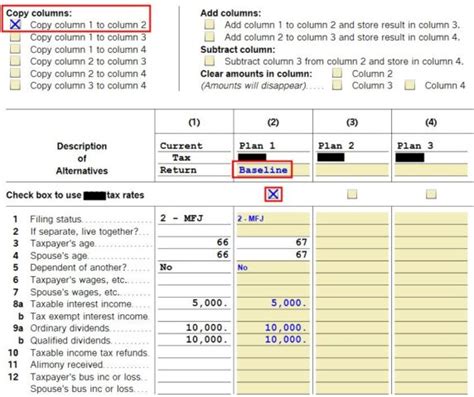Click Plan 1 taxpayer's wages field
The height and width of the screenshot is (397, 474).
(273, 279)
